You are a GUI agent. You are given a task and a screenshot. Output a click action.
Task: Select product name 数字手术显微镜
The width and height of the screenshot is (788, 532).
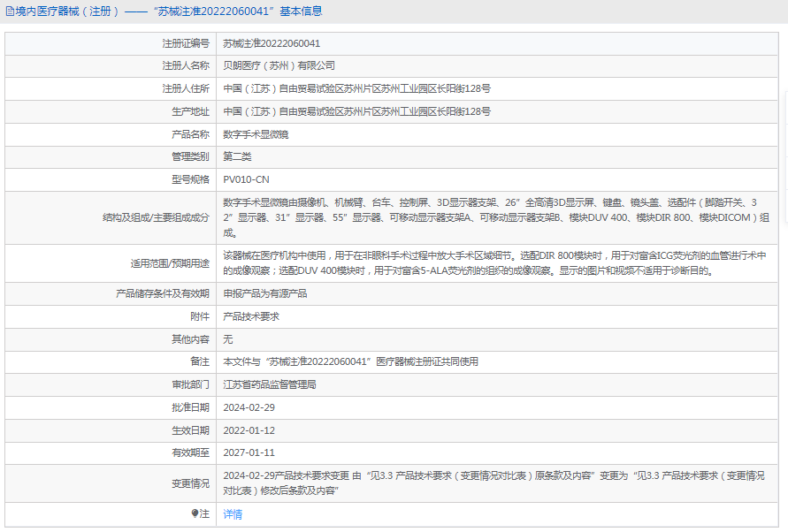pyautogui.click(x=256, y=134)
